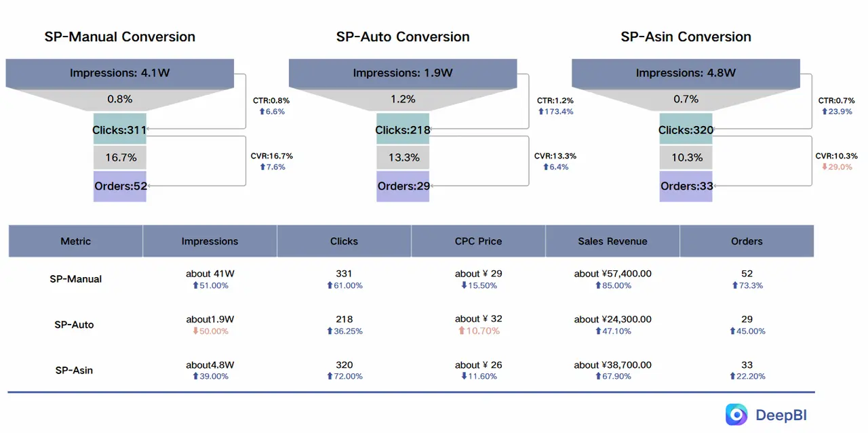
Task: Select the CPC Price header cell
Action: click(478, 241)
